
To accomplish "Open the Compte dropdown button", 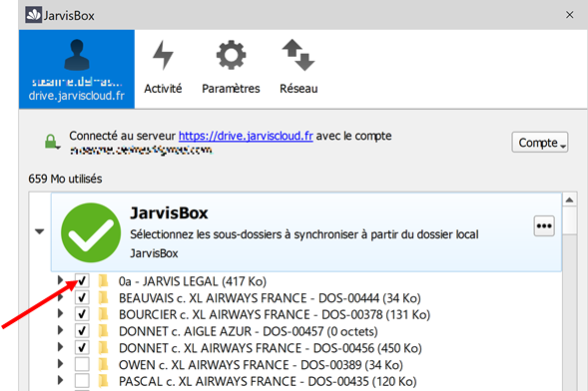I will coord(540,143).
